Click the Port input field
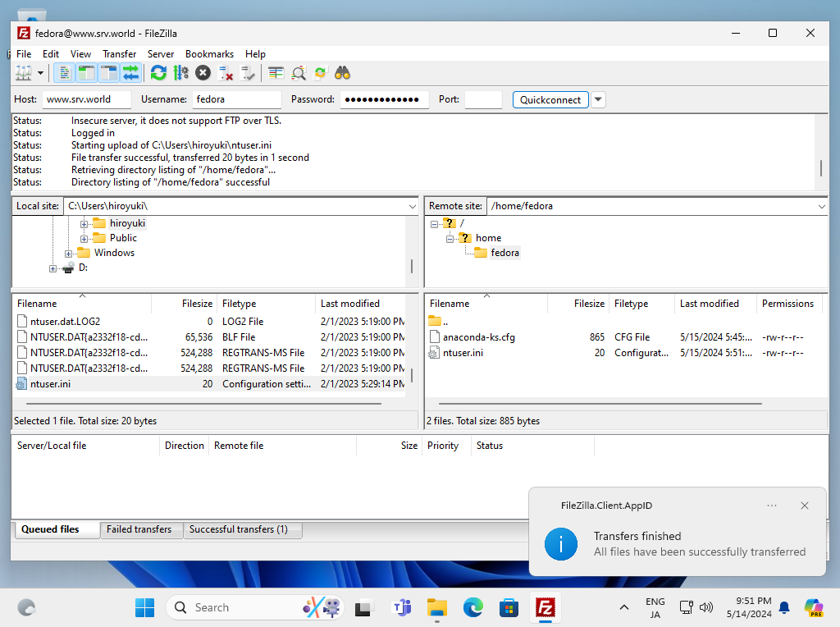Viewport: 840px width, 627px height. [x=483, y=99]
